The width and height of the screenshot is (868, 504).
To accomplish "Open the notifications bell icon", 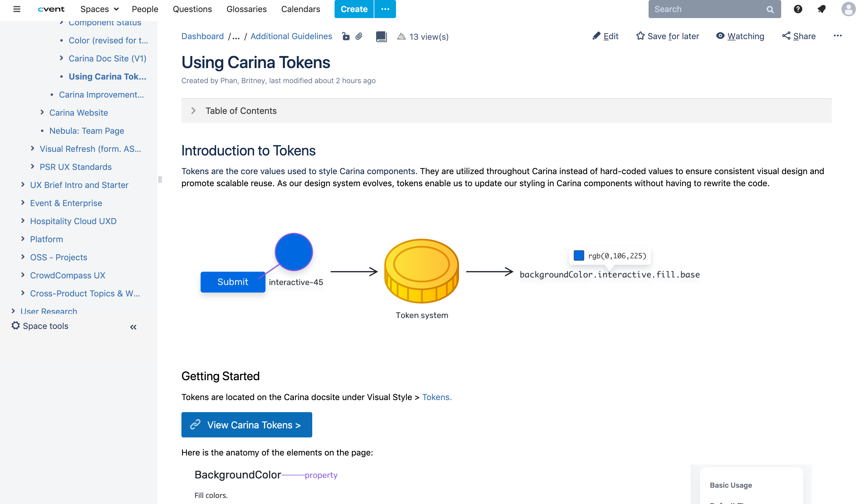I will click(822, 9).
